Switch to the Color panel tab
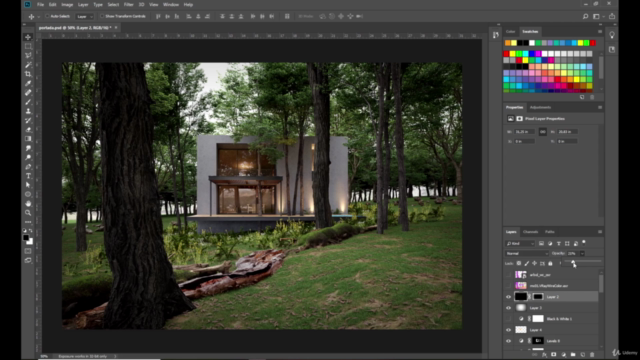Viewport: 640px width, 360px height. 511,31
